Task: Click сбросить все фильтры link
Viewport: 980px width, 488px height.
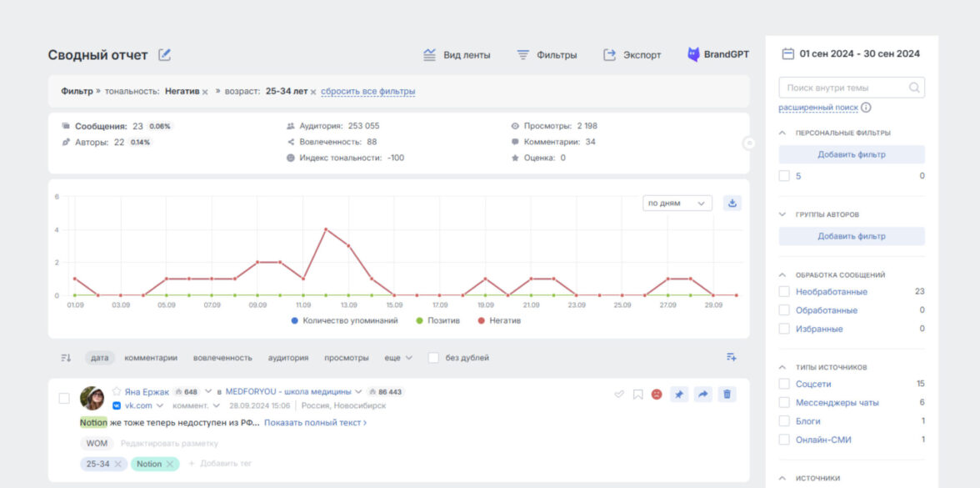Action: pyautogui.click(x=367, y=92)
